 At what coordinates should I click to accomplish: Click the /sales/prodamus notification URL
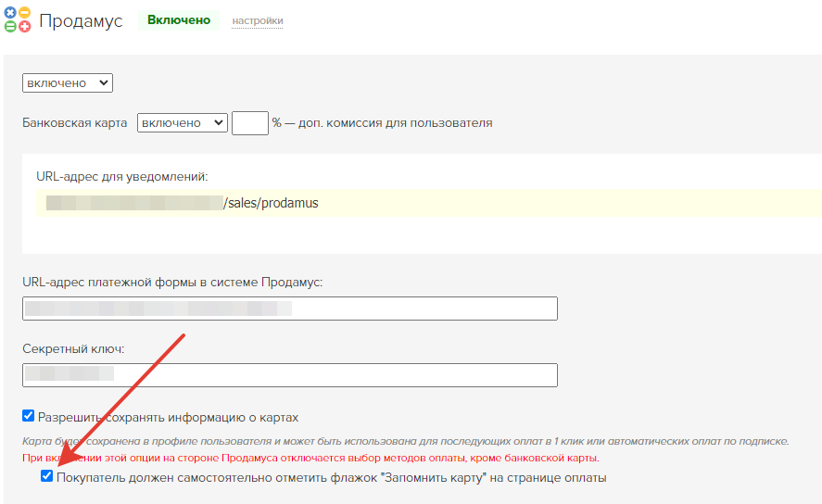tap(182, 203)
